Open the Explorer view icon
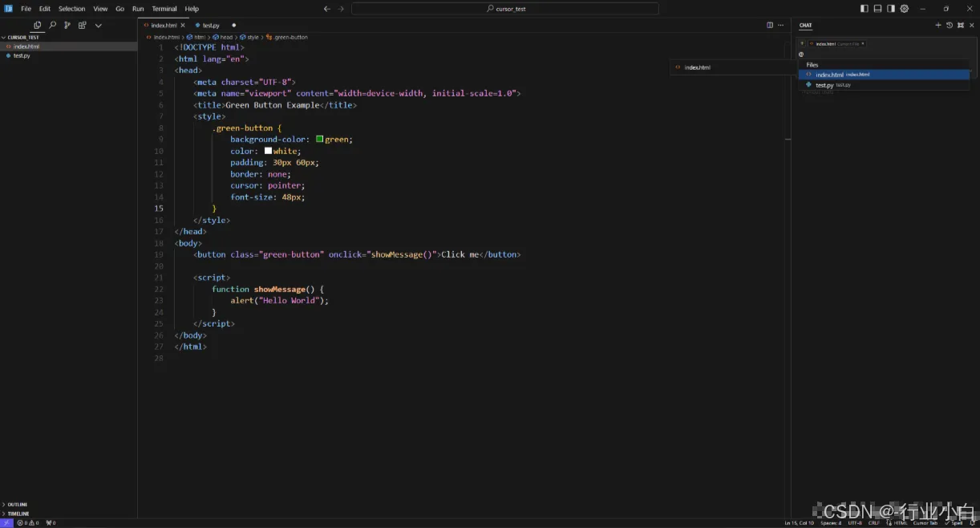 (x=37, y=26)
